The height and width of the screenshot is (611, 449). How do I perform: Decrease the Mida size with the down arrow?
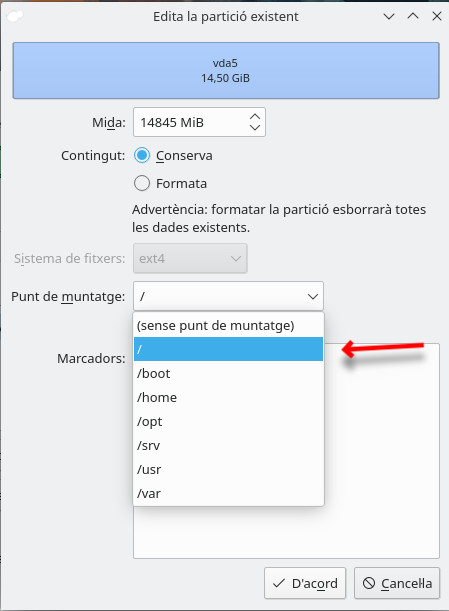[x=255, y=127]
